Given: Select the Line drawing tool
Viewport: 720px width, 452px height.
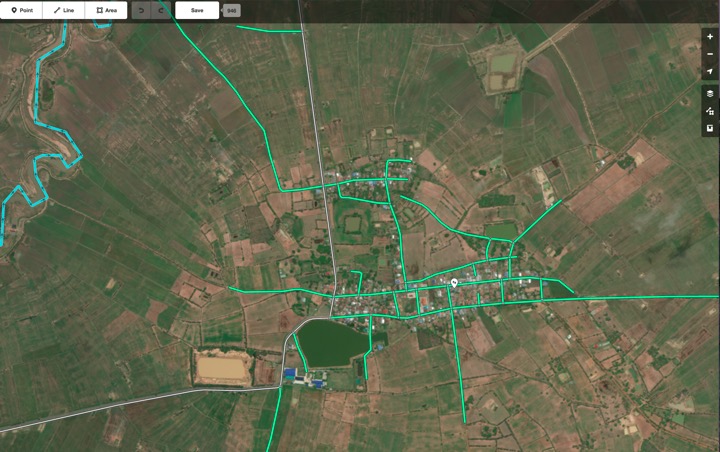Looking at the screenshot, I should 63,10.
